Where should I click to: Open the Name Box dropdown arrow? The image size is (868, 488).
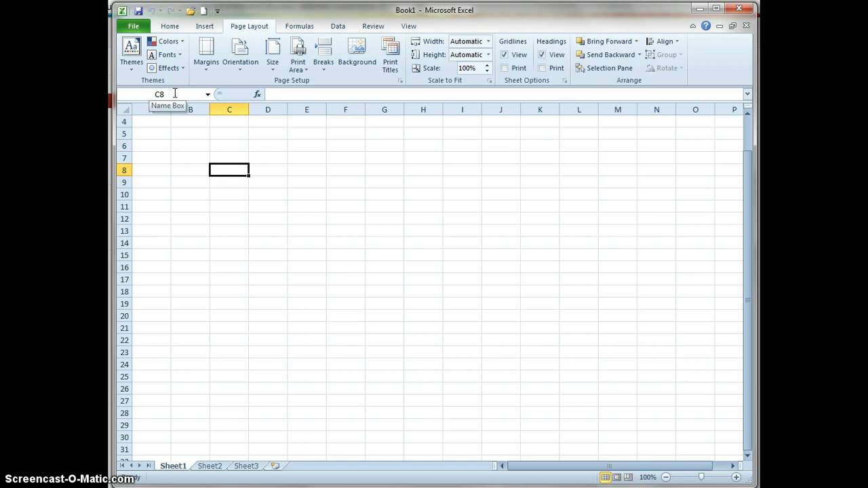click(x=208, y=94)
